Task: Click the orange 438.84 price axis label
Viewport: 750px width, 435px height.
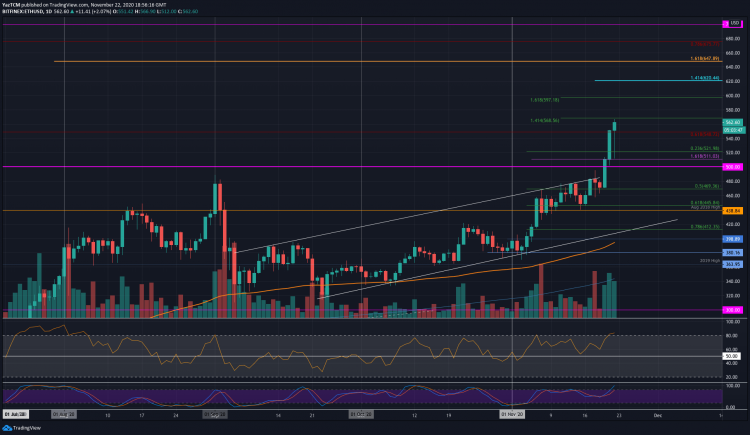Action: coord(731,211)
